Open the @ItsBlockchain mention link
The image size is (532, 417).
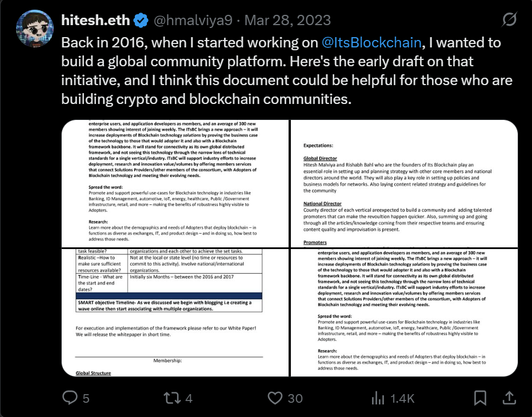371,43
